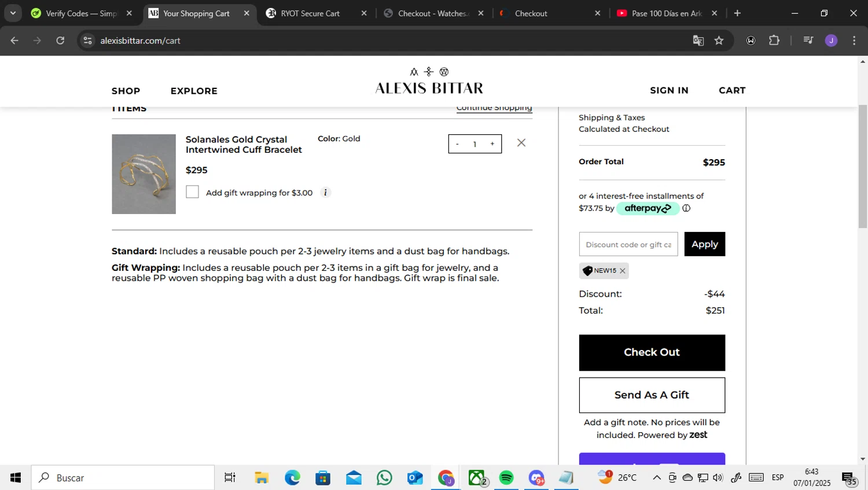868x490 pixels.
Task: Click the Send As A Gift button
Action: [x=652, y=395]
